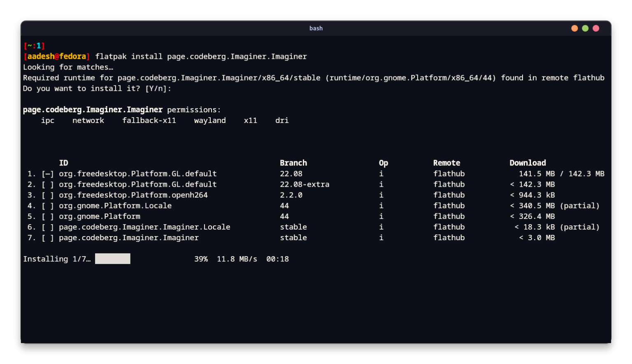Click the installation progress bar
This screenshot has height=364, width=632.
112,259
